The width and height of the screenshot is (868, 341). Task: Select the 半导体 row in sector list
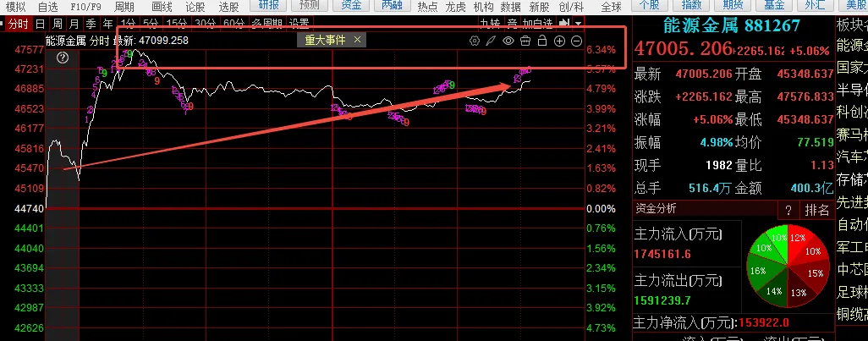(x=851, y=90)
